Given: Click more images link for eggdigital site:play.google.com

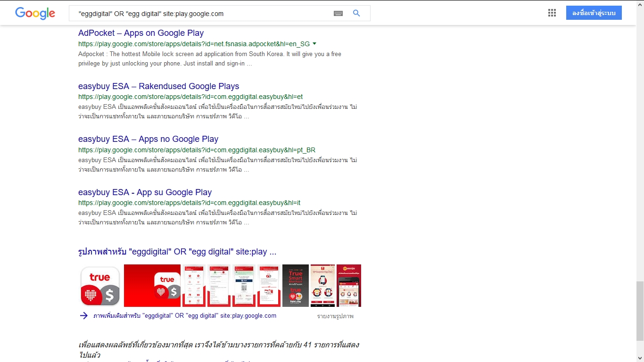Looking at the screenshot, I should click(185, 316).
